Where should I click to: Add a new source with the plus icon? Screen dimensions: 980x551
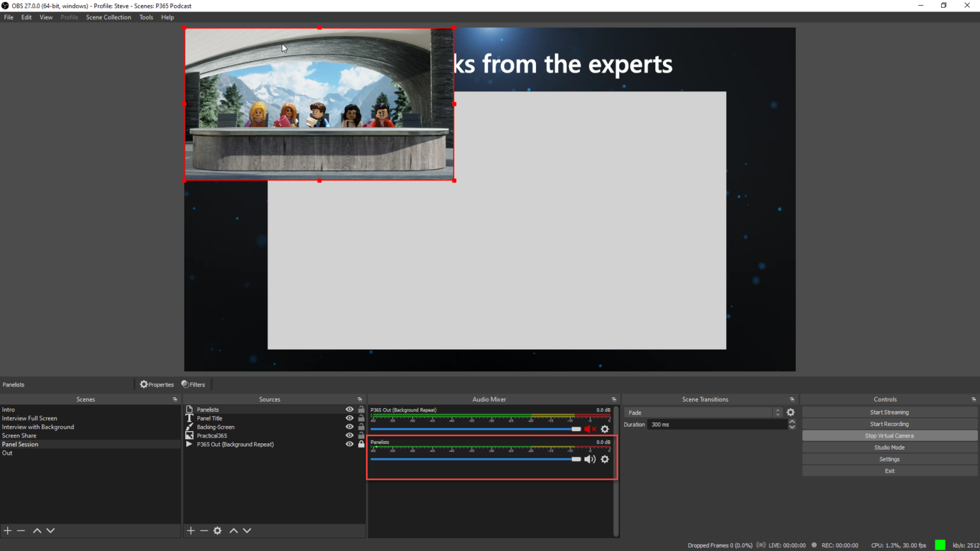click(190, 530)
